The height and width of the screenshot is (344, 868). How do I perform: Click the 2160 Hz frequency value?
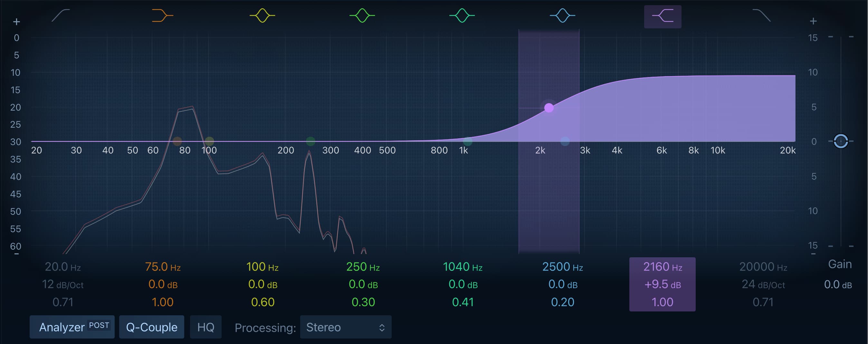point(663,267)
